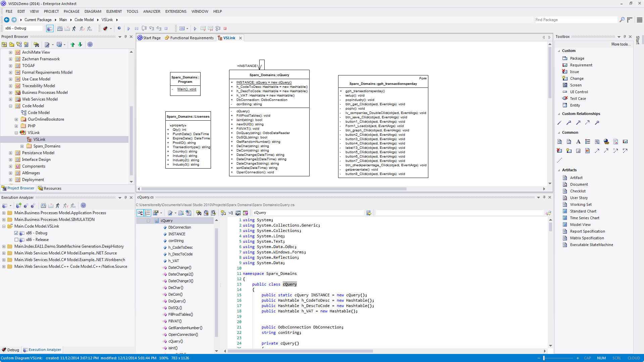Select the Persistance Model tree item

38,153
